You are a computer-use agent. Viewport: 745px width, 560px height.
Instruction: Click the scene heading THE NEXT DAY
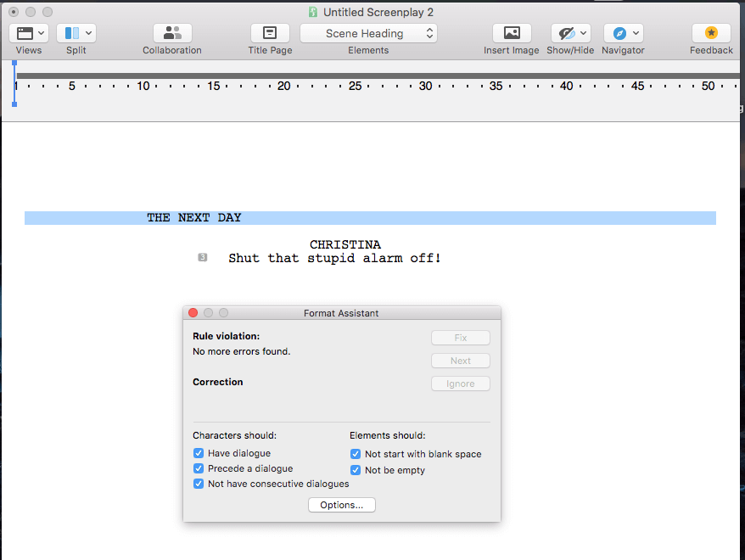193,217
